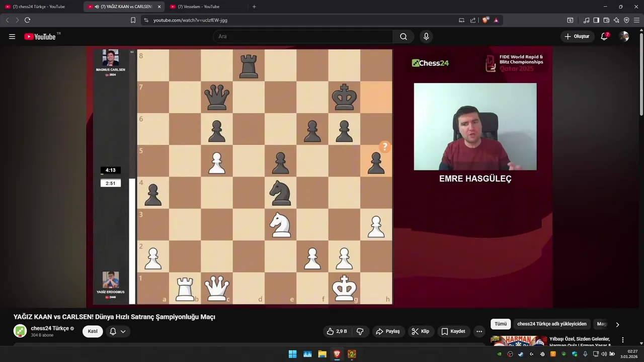Click the Kaydet save button
Screen dimensions: 644x362
[x=453, y=331]
